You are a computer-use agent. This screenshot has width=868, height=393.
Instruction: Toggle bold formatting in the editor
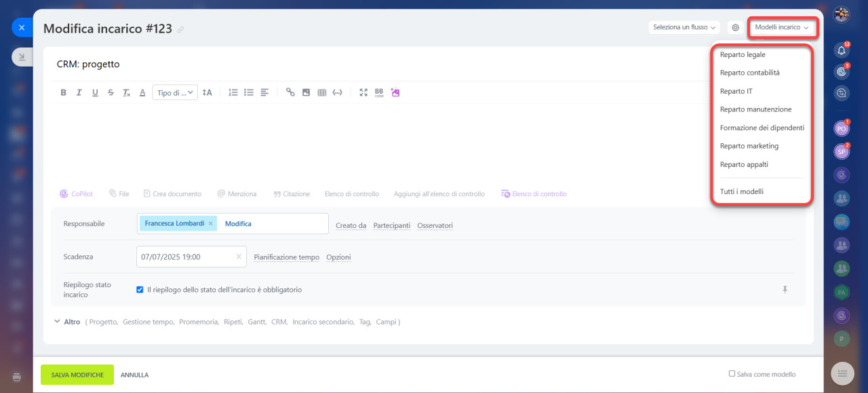[x=64, y=92]
